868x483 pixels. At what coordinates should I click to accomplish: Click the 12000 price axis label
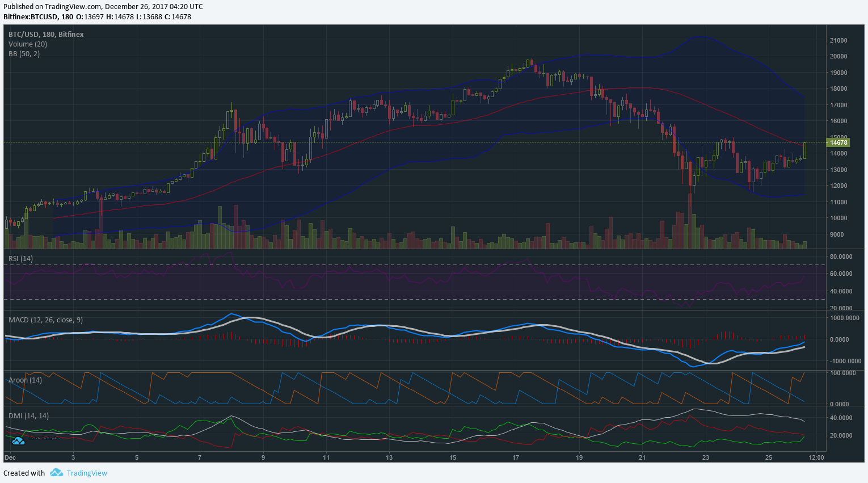838,186
